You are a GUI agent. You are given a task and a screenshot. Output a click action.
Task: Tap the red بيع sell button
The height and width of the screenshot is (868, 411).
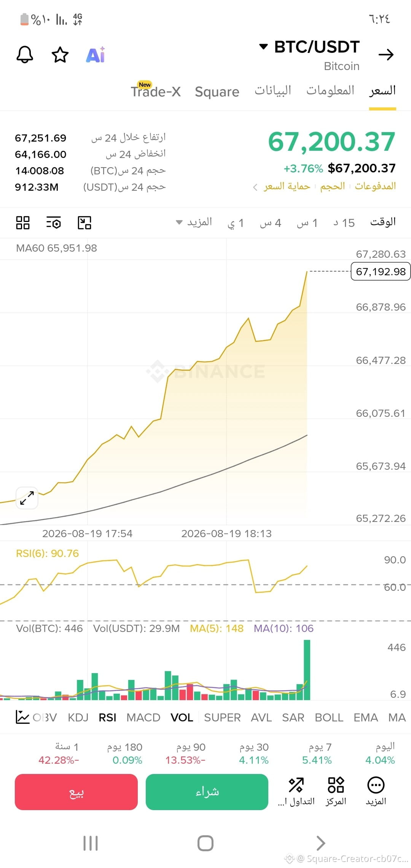[76, 792]
